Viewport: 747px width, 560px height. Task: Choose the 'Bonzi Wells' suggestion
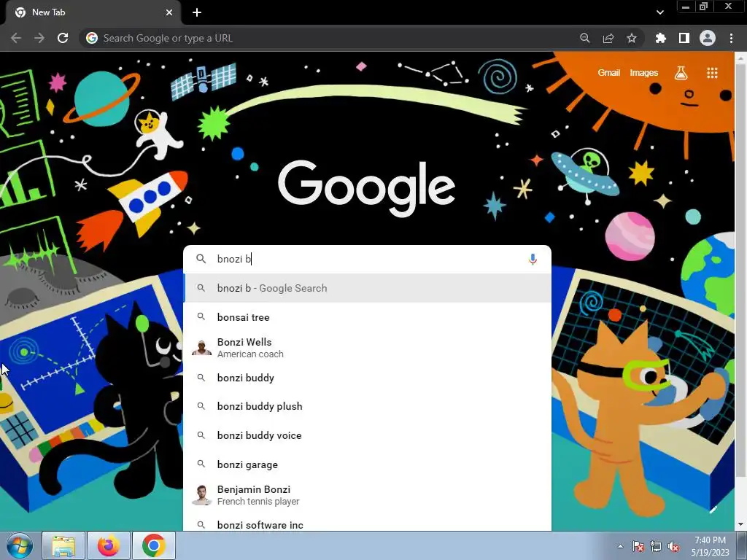click(368, 348)
